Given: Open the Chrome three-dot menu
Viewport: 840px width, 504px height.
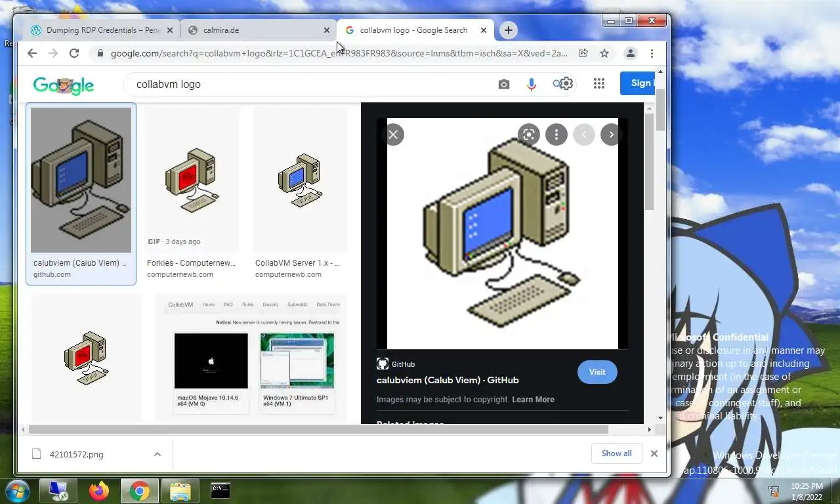Looking at the screenshot, I should click(652, 53).
